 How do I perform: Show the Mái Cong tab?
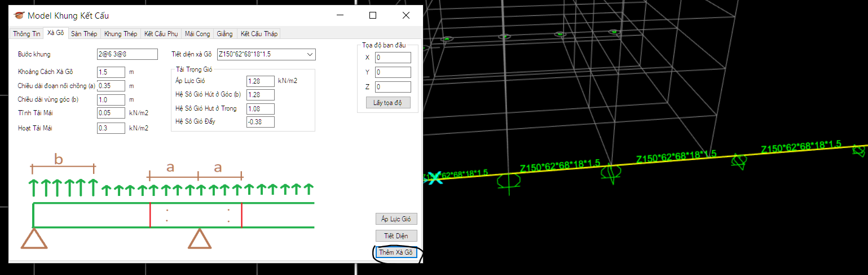[x=197, y=34]
